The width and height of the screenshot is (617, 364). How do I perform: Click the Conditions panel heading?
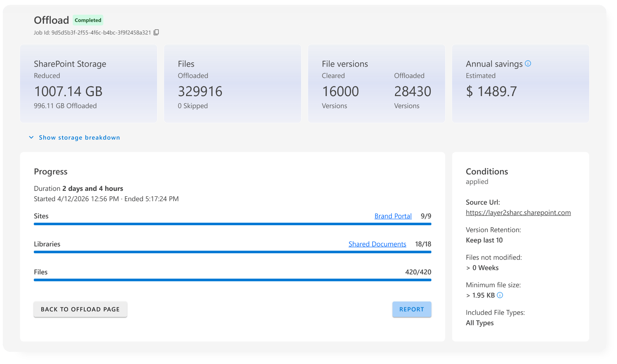pyautogui.click(x=487, y=172)
